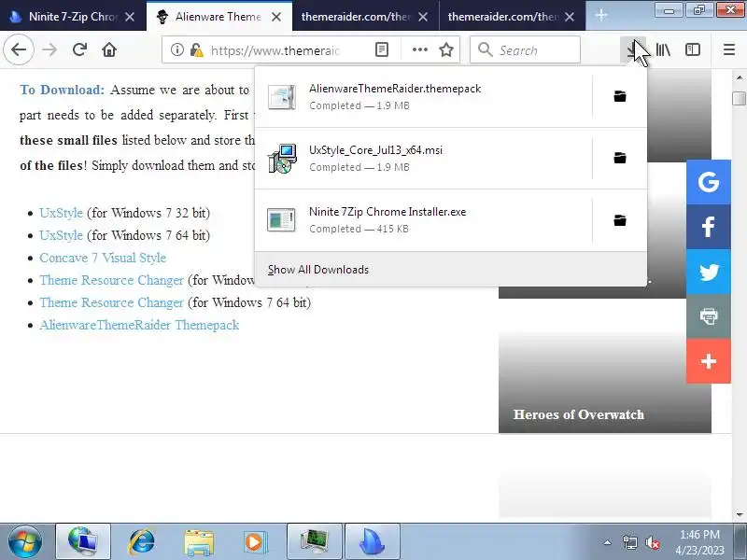Open the Firefox hamburger menu
Screen dimensions: 747x560
pos(729,49)
